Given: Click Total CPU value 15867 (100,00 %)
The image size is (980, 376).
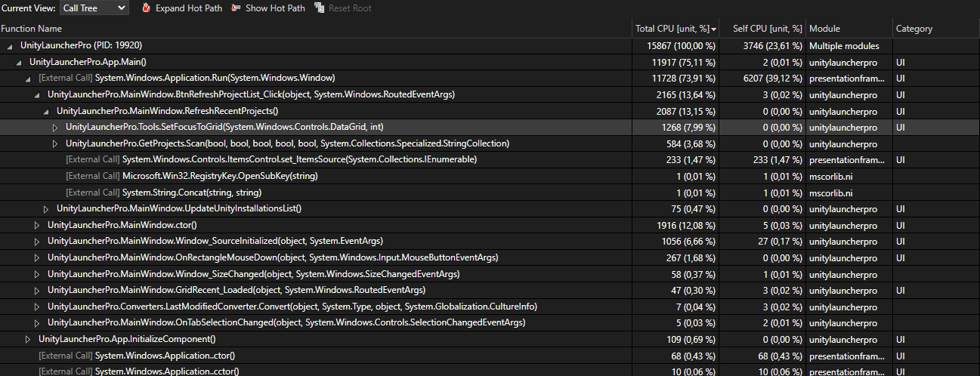Looking at the screenshot, I should tap(681, 46).
